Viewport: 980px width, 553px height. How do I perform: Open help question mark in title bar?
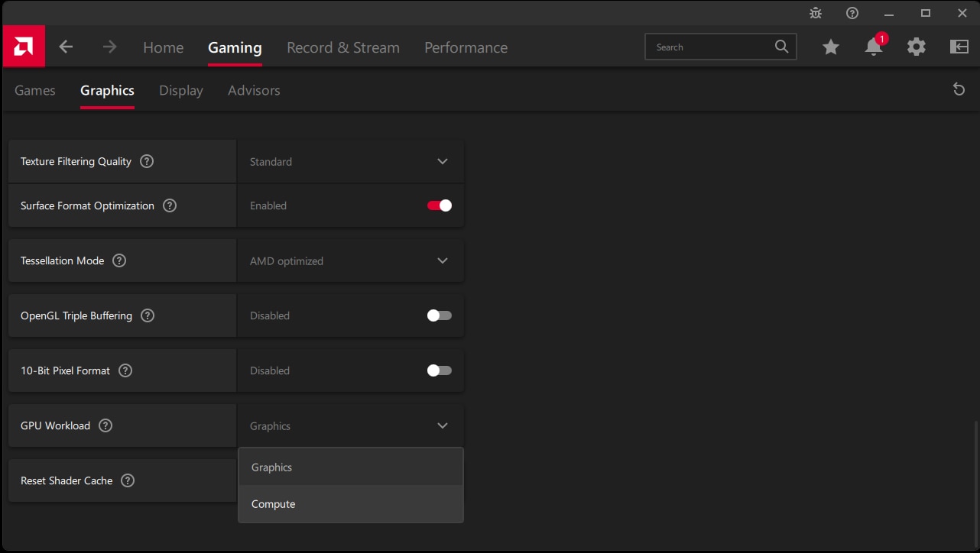pyautogui.click(x=852, y=13)
